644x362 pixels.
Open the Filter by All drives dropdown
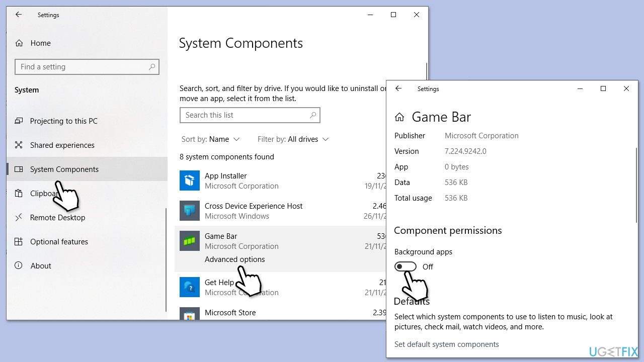(293, 139)
